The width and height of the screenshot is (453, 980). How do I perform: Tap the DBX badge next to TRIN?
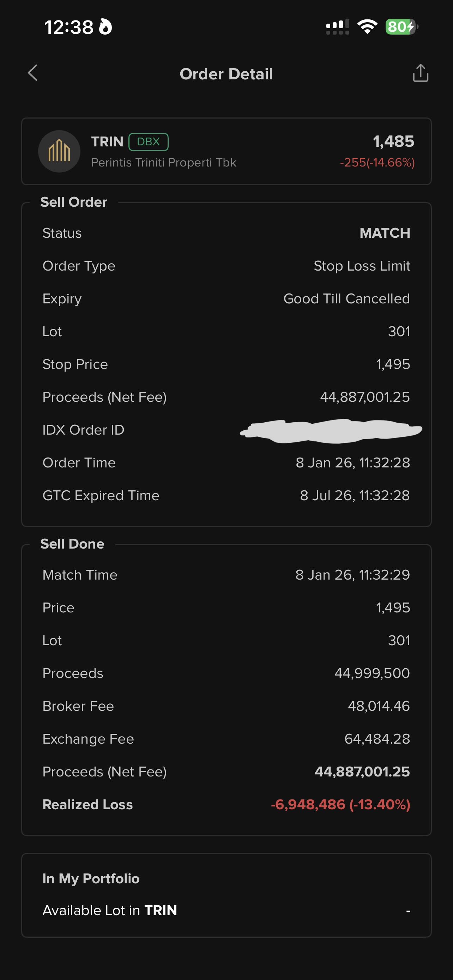pos(148,142)
